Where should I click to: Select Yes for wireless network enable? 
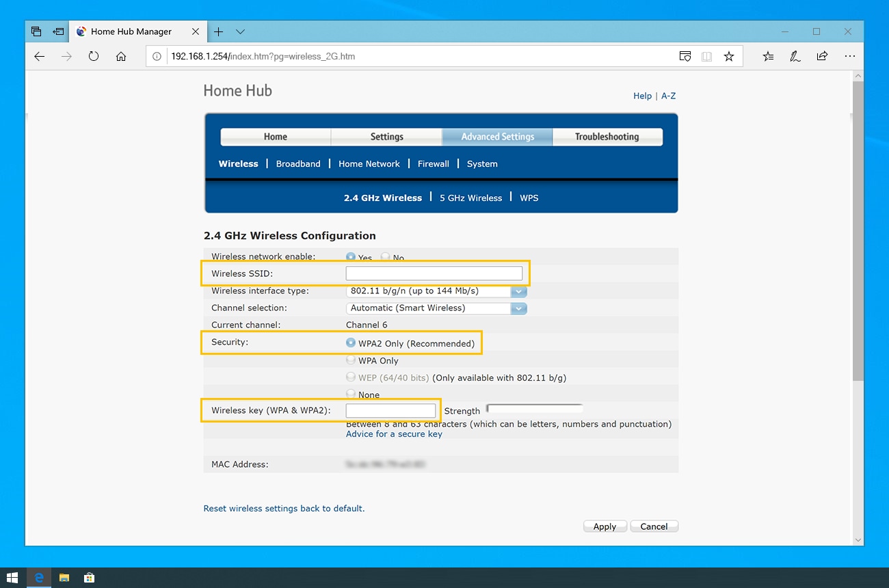(351, 257)
